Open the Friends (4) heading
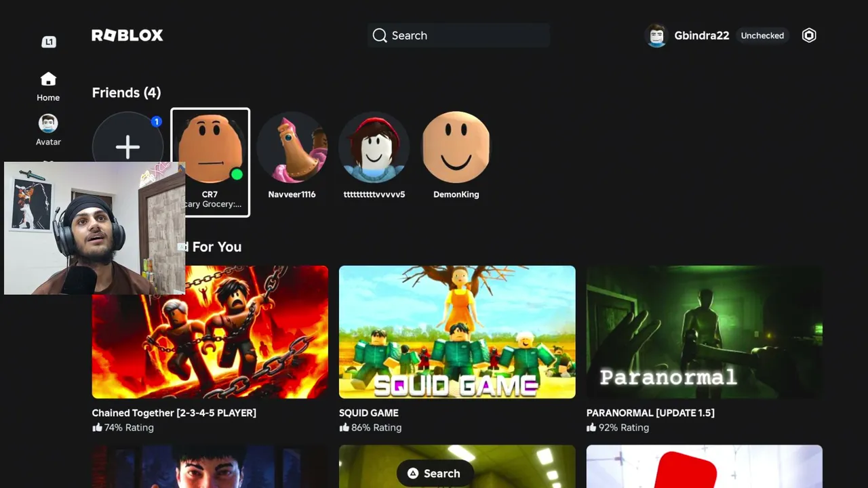The height and width of the screenshot is (488, 868). 126,93
